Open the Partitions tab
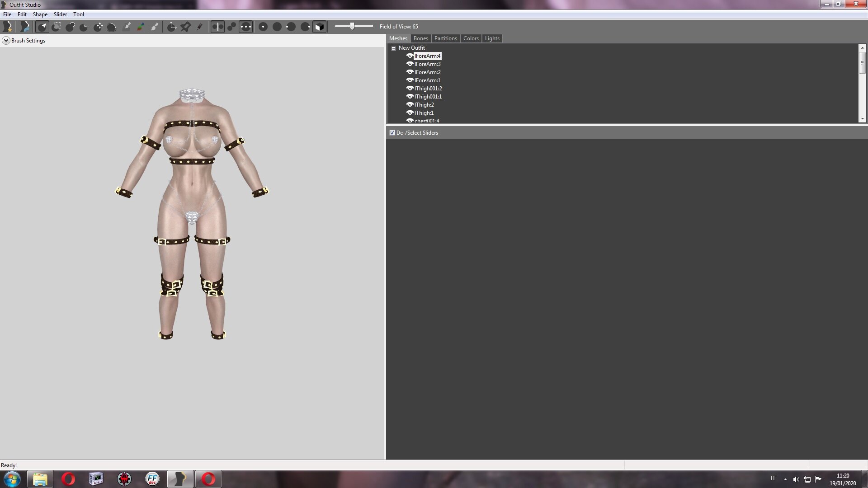Screen dimensions: 868x488 [x=445, y=38]
